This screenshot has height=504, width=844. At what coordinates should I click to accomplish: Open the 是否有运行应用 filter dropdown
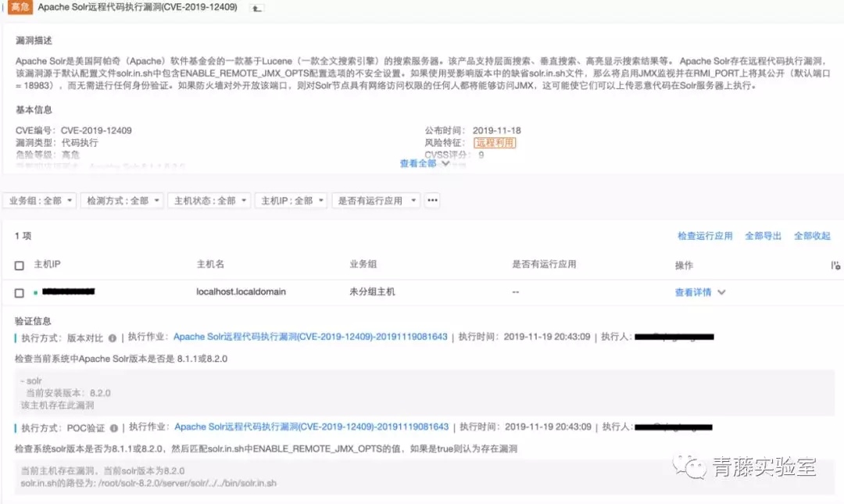[x=376, y=200]
